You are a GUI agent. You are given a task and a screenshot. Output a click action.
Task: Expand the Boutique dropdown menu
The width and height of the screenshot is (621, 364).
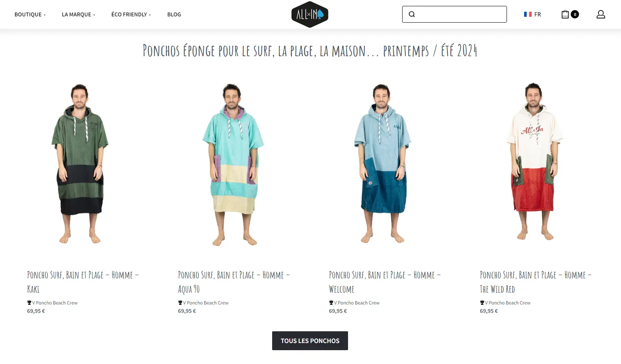point(30,14)
